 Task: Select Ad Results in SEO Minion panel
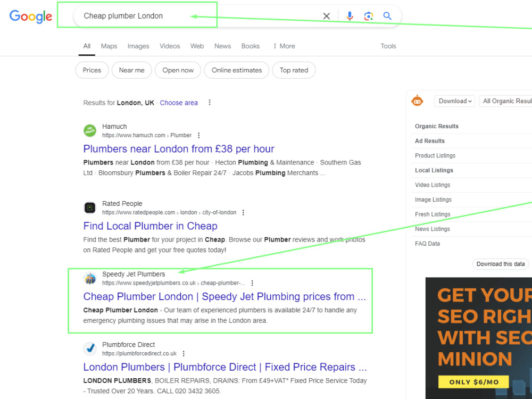(429, 141)
